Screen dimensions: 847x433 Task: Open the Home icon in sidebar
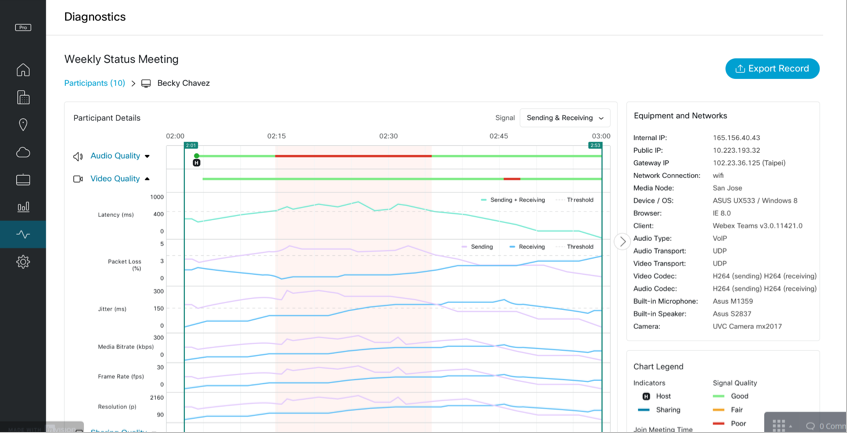tap(23, 70)
